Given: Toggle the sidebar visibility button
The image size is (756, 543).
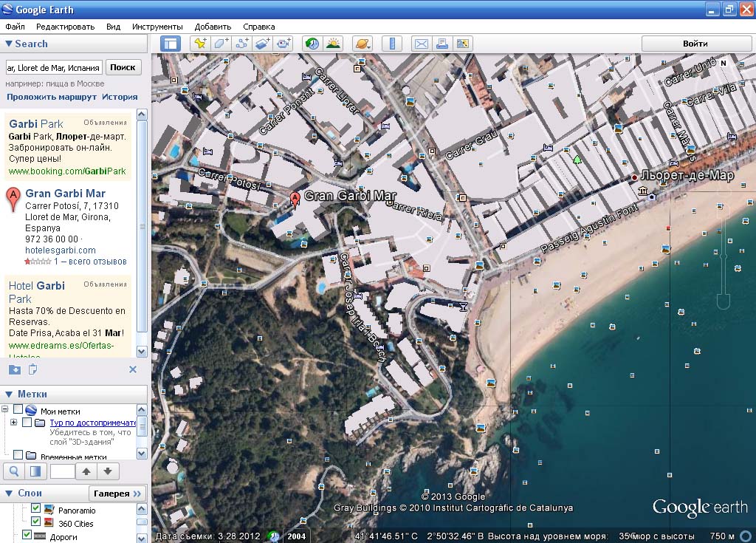Looking at the screenshot, I should pyautogui.click(x=171, y=44).
